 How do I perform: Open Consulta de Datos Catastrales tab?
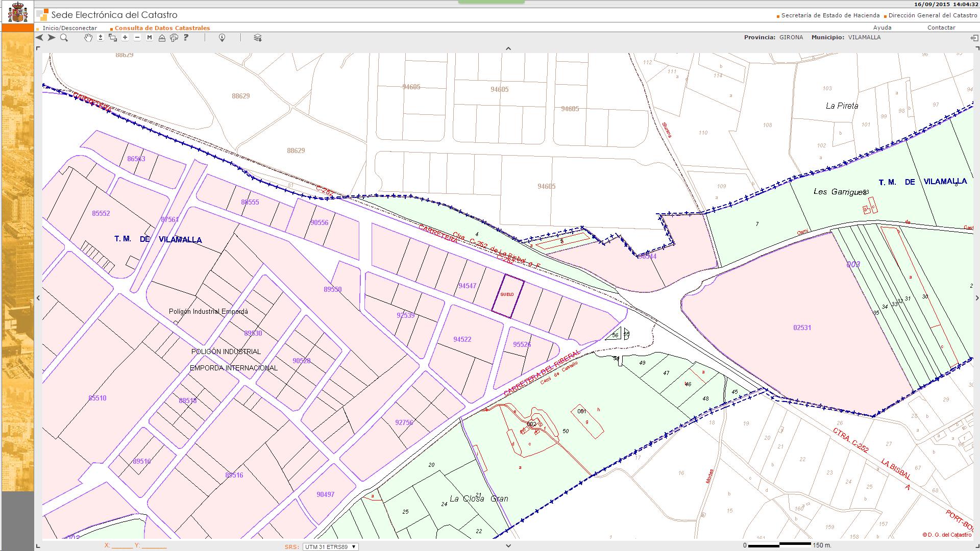[162, 28]
